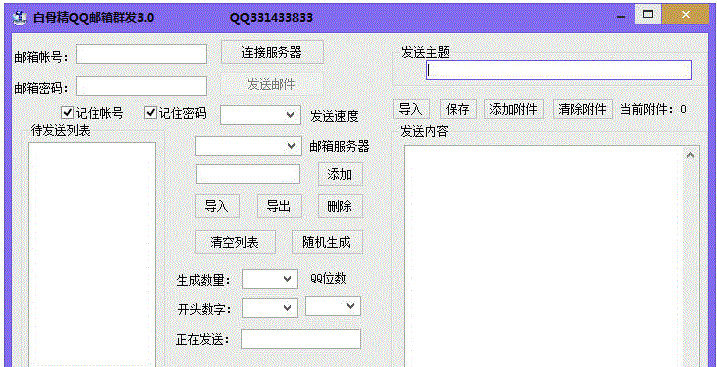Click the 发送内容 scrollbar up arrow
This screenshot has width=717, height=367.
point(691,156)
